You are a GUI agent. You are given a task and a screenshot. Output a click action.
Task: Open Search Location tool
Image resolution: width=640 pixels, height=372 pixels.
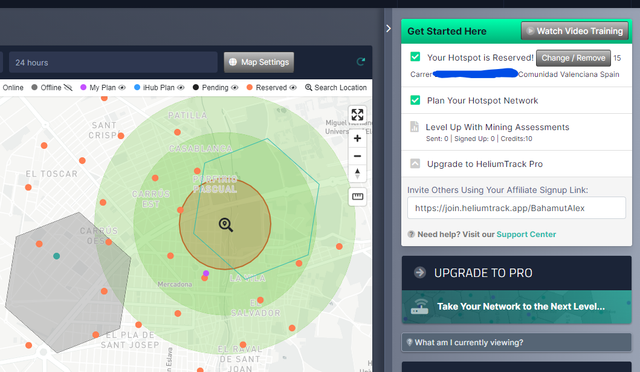click(x=336, y=87)
